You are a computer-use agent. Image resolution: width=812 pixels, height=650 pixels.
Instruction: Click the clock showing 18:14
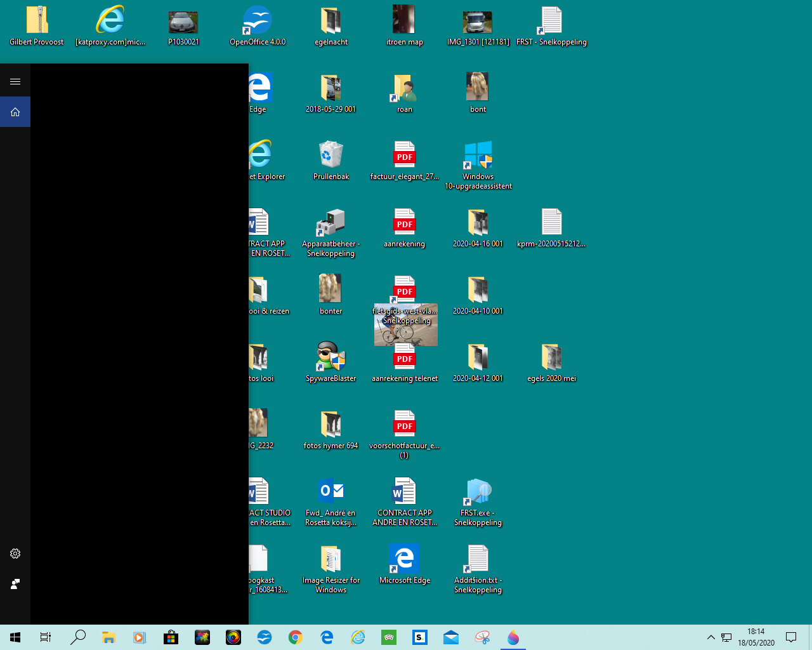pyautogui.click(x=756, y=637)
